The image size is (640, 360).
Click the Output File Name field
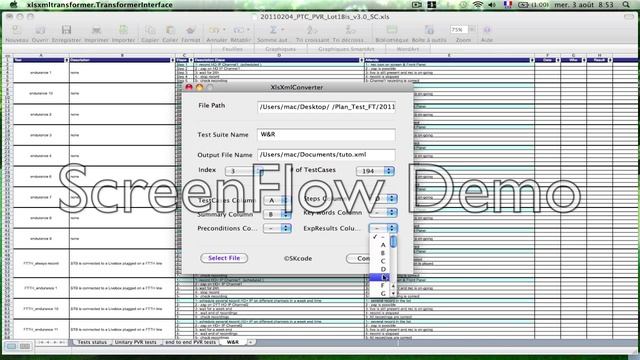click(x=327, y=155)
